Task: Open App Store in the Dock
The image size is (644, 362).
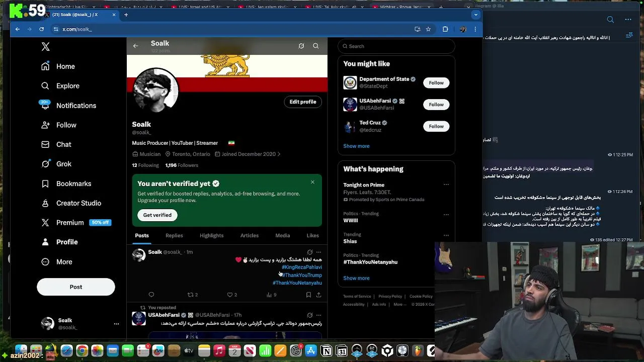Action: [311, 350]
